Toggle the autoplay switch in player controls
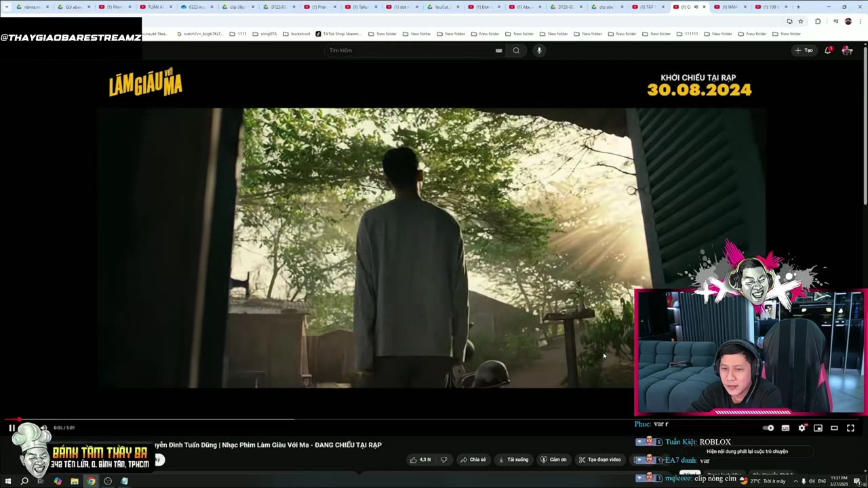The width and height of the screenshot is (868, 488). [768, 428]
